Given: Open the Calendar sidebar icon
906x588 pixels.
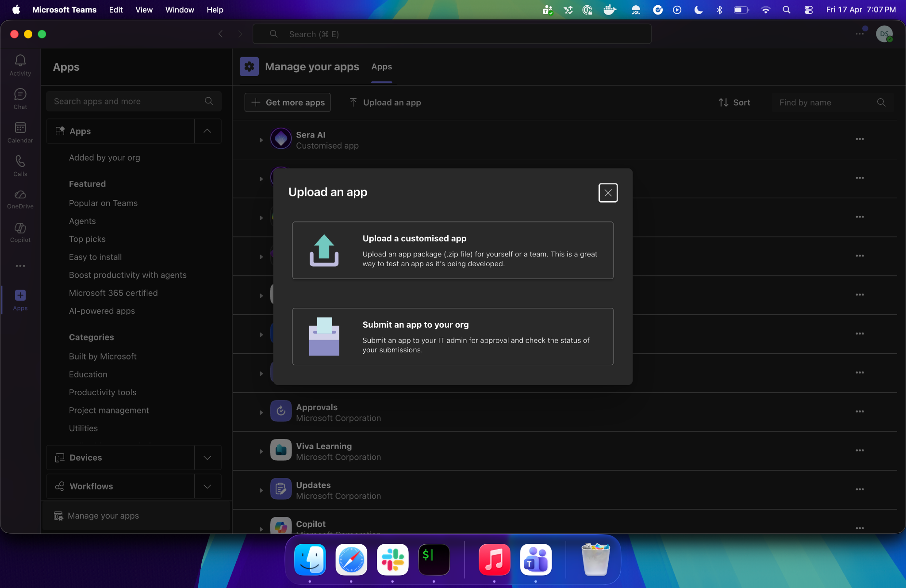Looking at the screenshot, I should (20, 128).
